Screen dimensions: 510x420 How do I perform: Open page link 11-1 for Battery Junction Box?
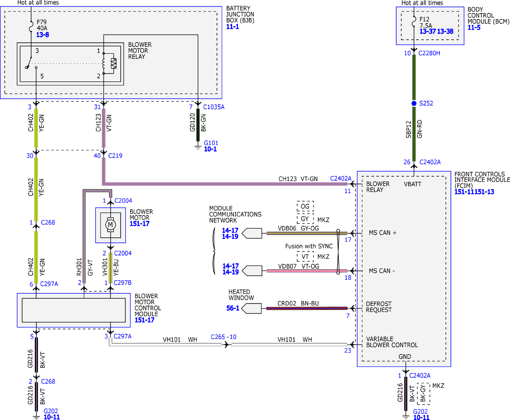(x=232, y=27)
